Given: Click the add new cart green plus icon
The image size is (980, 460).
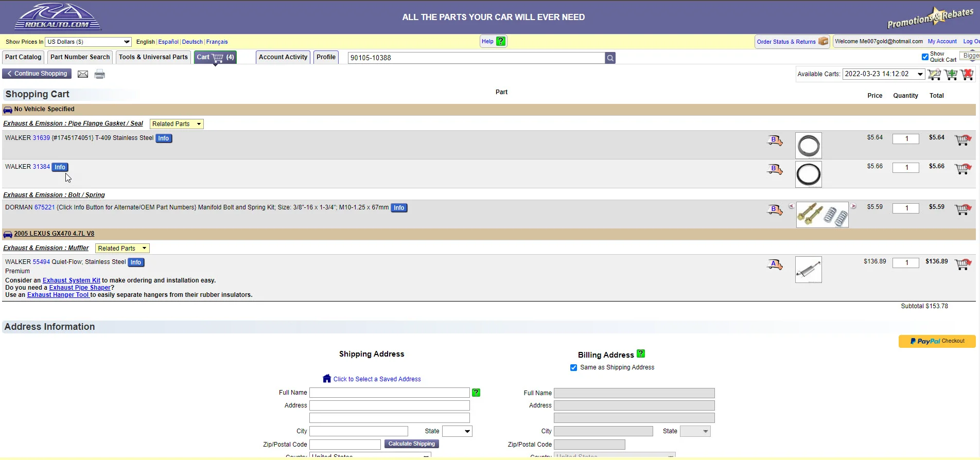Looking at the screenshot, I should click(x=951, y=75).
